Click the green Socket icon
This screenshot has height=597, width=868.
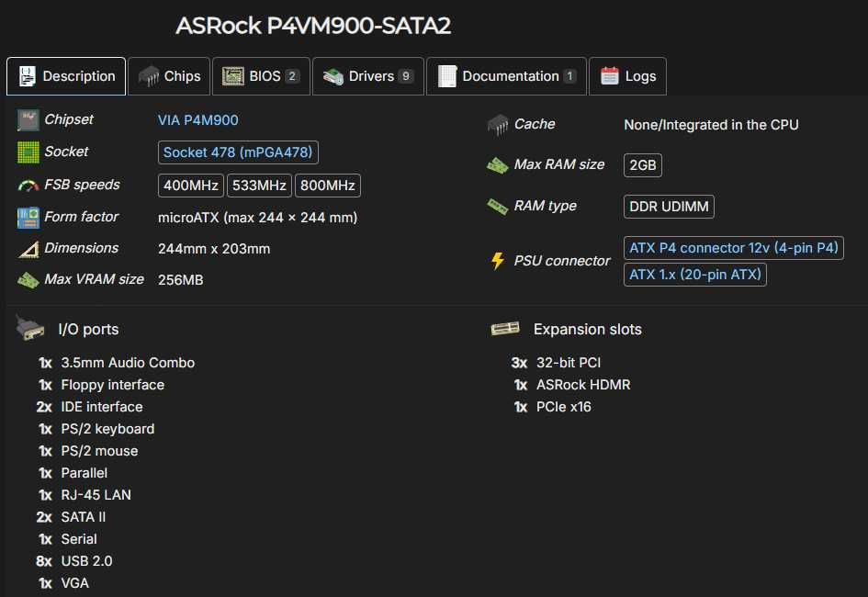pyautogui.click(x=28, y=152)
